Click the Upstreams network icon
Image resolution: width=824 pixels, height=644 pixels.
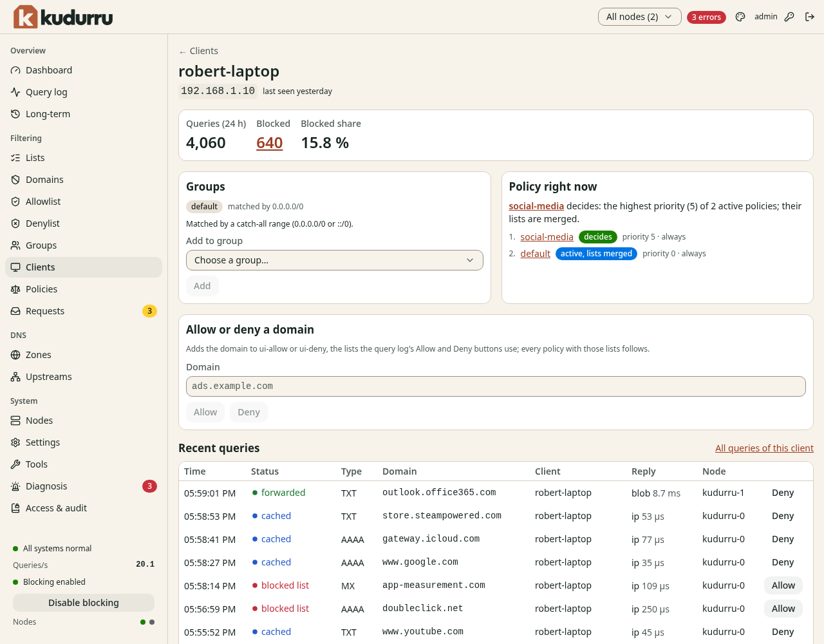[x=15, y=377]
